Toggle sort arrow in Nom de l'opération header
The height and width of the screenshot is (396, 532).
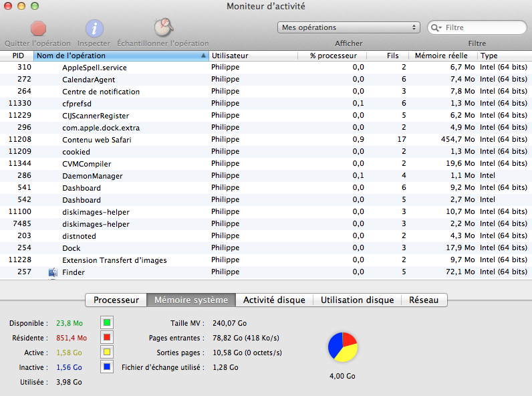click(203, 56)
